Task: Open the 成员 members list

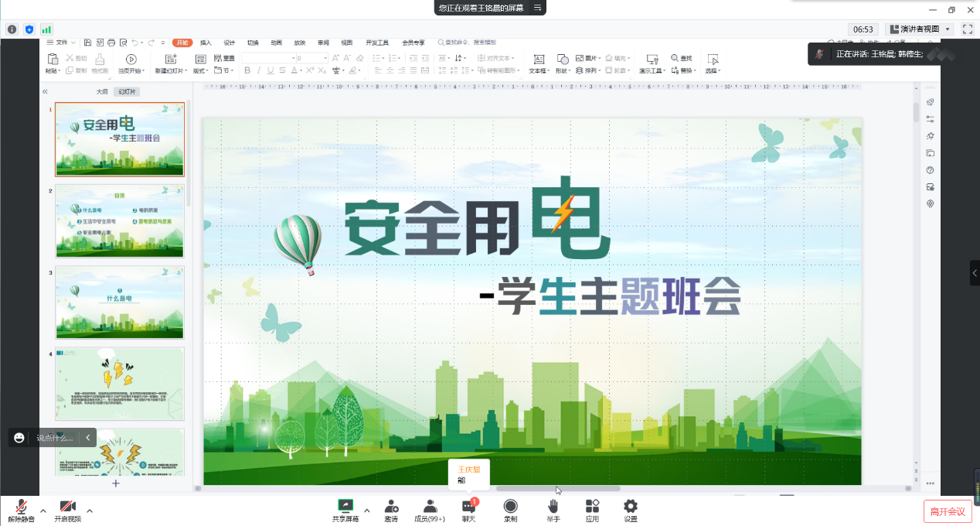Action: [x=430, y=507]
